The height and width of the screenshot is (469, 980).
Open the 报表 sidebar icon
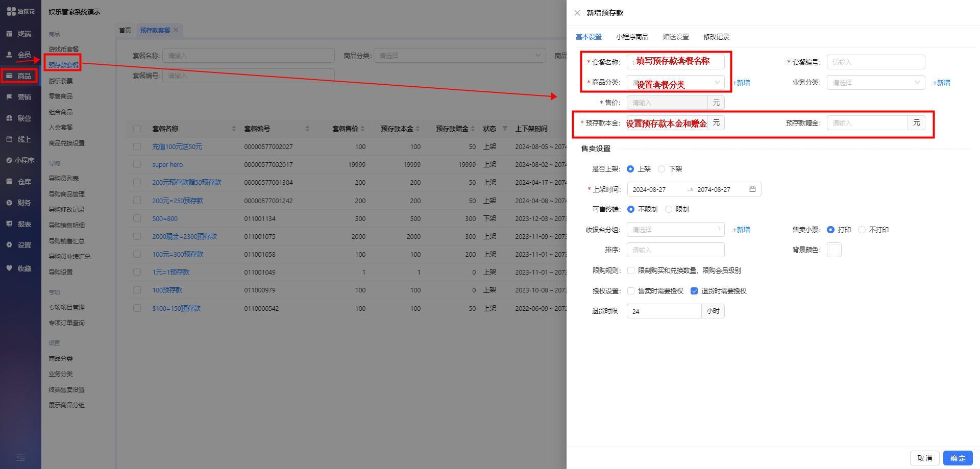pos(9,224)
